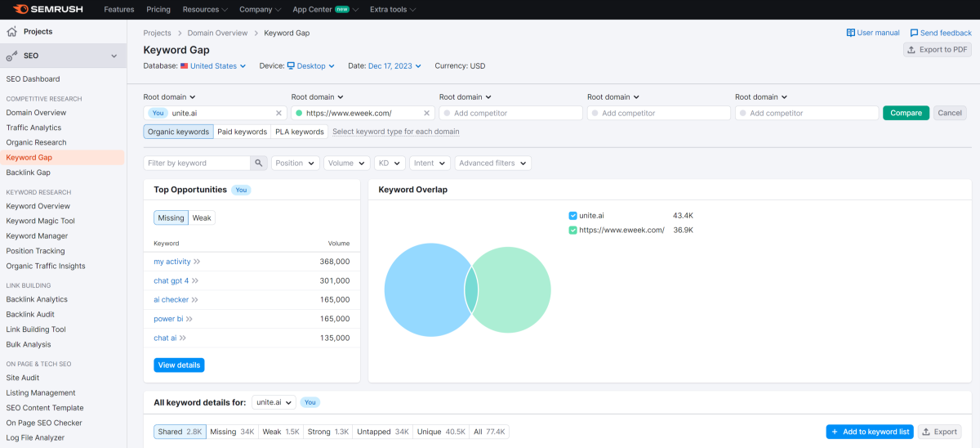Click the Send feedback chat icon
The width and height of the screenshot is (980, 448).
(914, 33)
